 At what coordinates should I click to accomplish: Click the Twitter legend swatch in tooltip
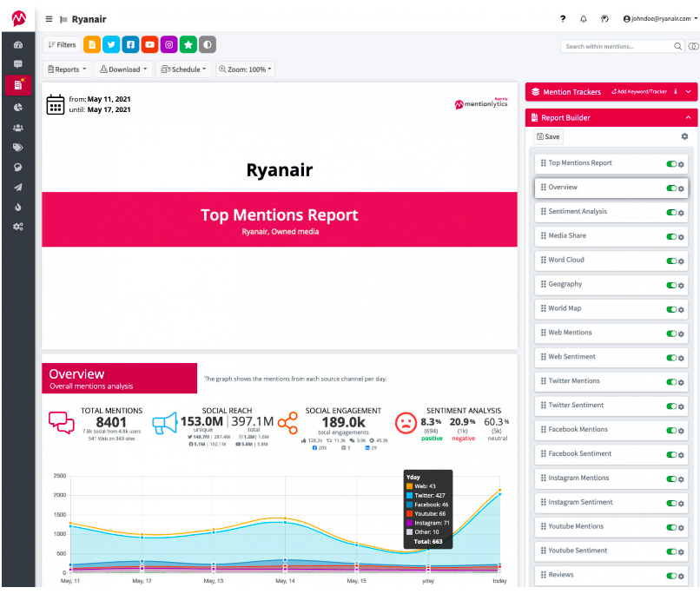click(409, 495)
